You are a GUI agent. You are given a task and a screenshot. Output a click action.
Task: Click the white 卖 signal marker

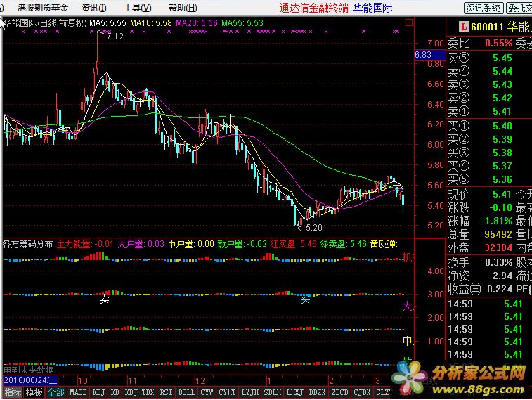104,299
